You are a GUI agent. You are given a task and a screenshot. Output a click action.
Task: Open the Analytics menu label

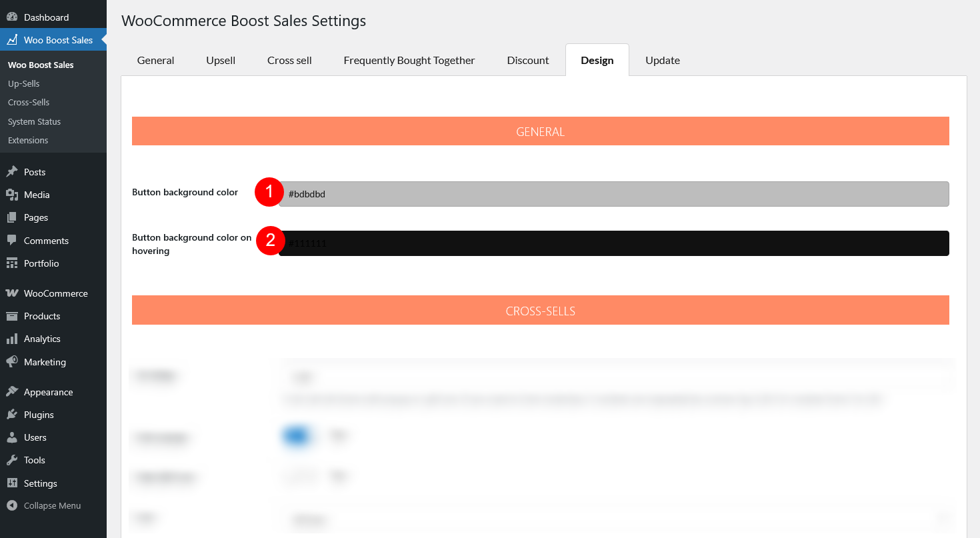[x=42, y=339]
